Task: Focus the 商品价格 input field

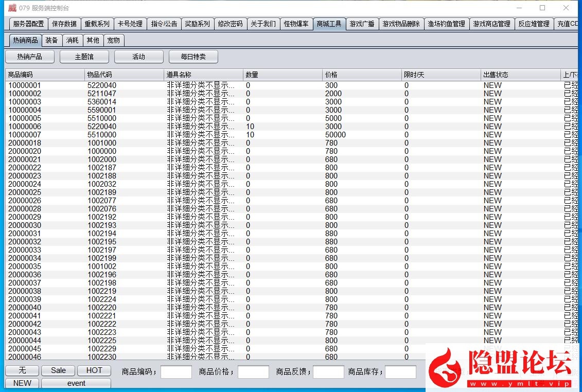Action: click(253, 372)
